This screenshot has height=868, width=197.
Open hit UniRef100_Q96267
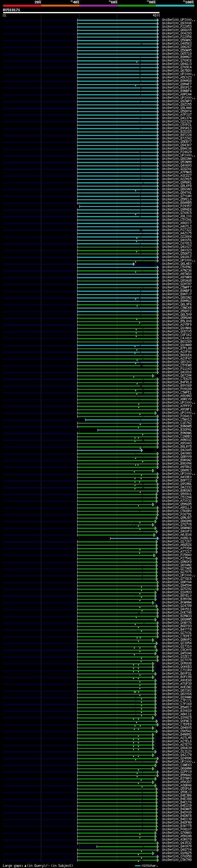[x=177, y=47]
